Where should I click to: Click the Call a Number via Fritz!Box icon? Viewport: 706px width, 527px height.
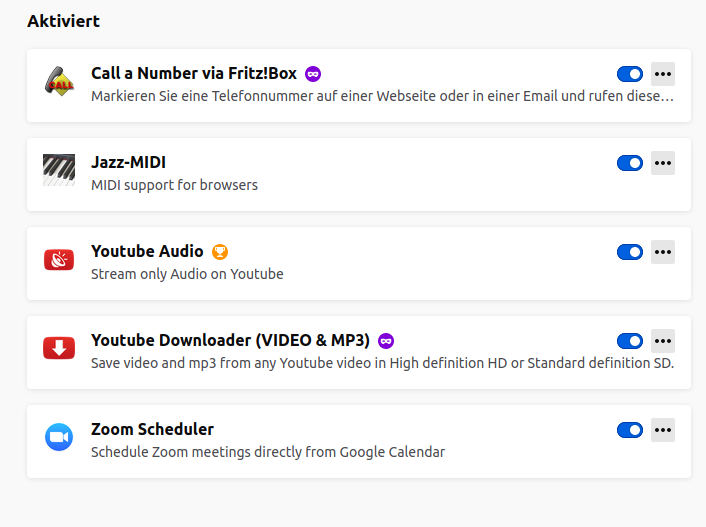pyautogui.click(x=59, y=82)
